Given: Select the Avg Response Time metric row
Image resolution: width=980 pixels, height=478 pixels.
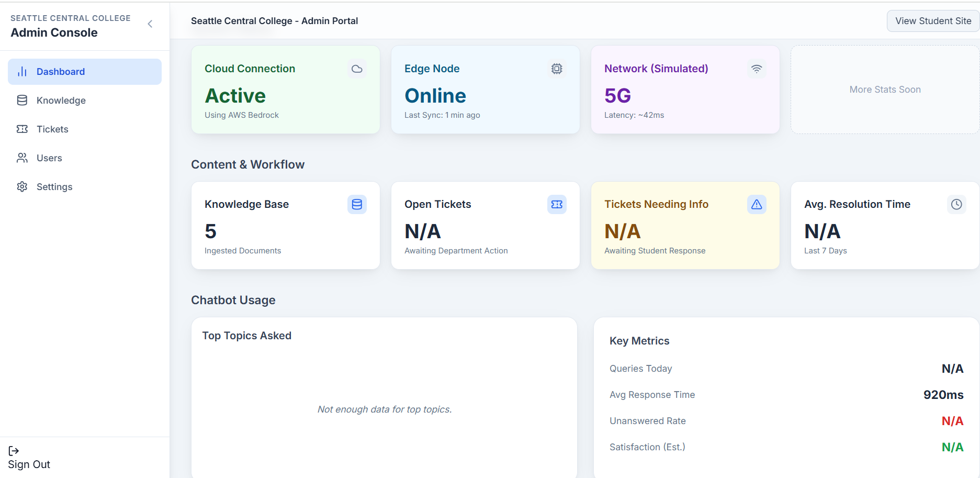Looking at the screenshot, I should (786, 395).
